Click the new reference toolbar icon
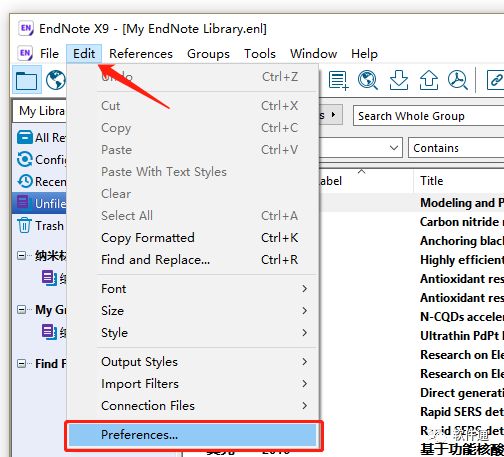The image size is (504, 457). 339,80
